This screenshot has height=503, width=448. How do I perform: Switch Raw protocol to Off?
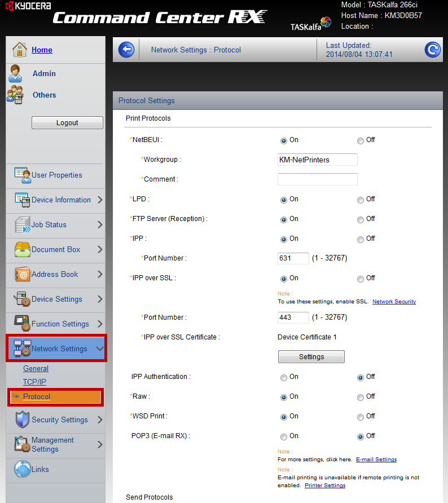tap(361, 398)
